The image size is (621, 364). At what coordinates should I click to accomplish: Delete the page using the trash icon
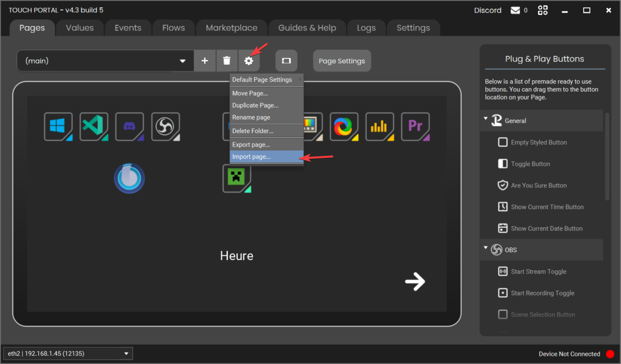click(x=226, y=61)
